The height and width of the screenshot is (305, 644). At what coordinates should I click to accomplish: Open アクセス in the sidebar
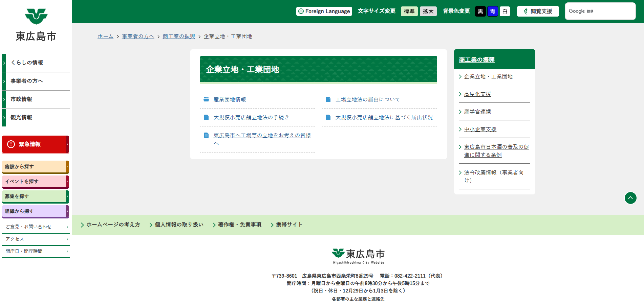tap(36, 239)
